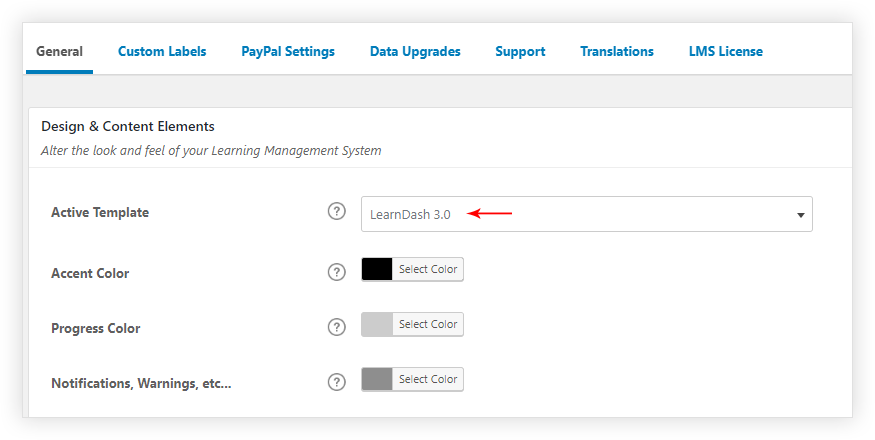The image size is (875, 440).
Task: Switch to the Translations tab
Action: click(x=617, y=51)
